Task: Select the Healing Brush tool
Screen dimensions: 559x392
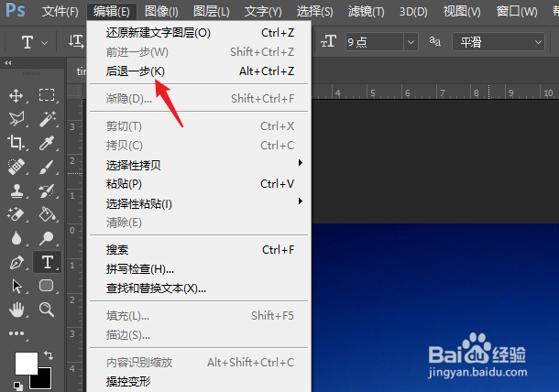Action: tap(16, 167)
